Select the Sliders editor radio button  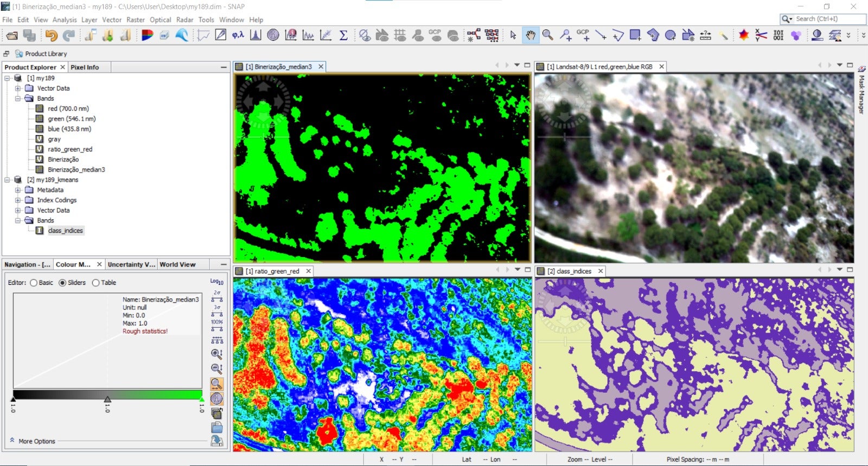click(62, 283)
